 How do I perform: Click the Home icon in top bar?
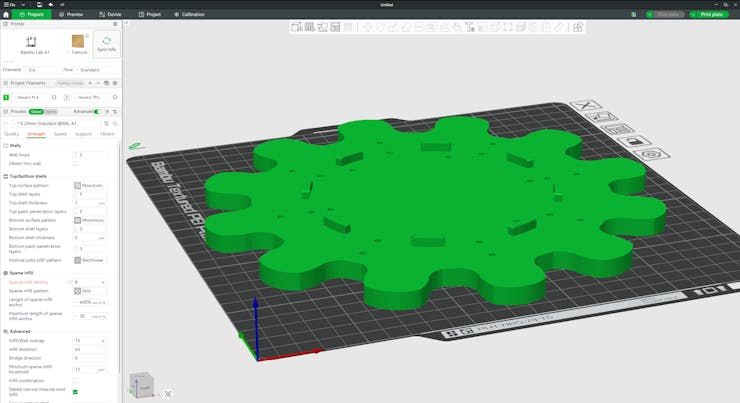pyautogui.click(x=7, y=15)
